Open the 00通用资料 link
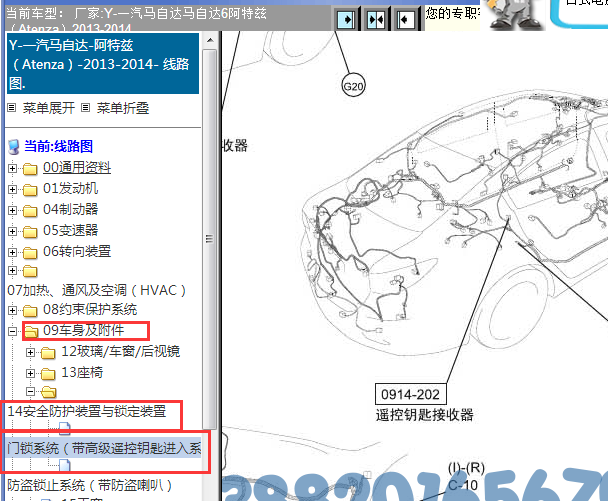The width and height of the screenshot is (608, 501). [x=77, y=167]
